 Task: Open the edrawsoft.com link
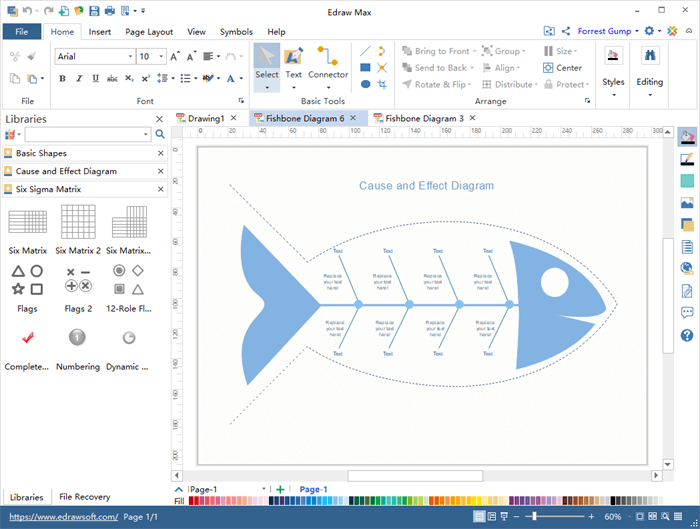pos(63,517)
